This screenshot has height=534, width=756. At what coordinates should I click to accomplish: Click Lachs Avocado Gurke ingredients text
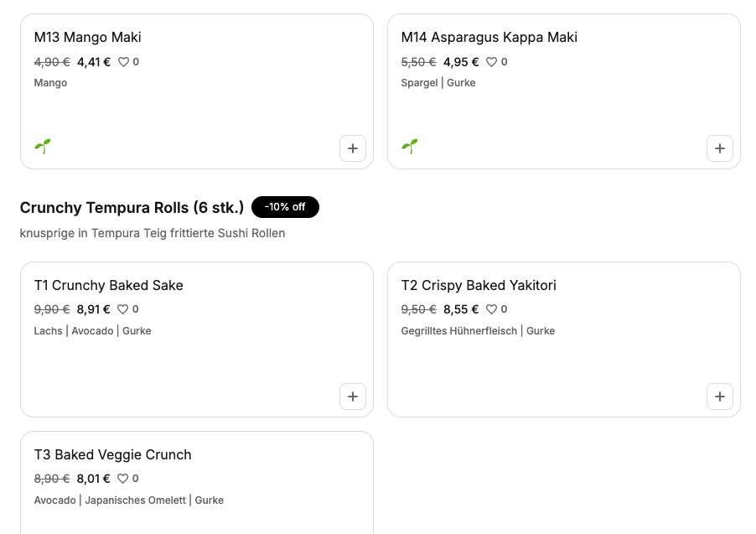tap(92, 331)
